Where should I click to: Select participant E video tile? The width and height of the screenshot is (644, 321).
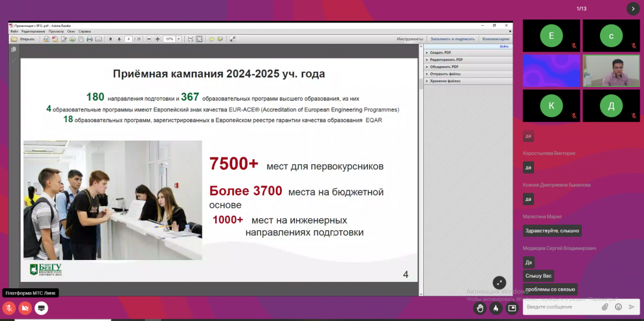[551, 36]
